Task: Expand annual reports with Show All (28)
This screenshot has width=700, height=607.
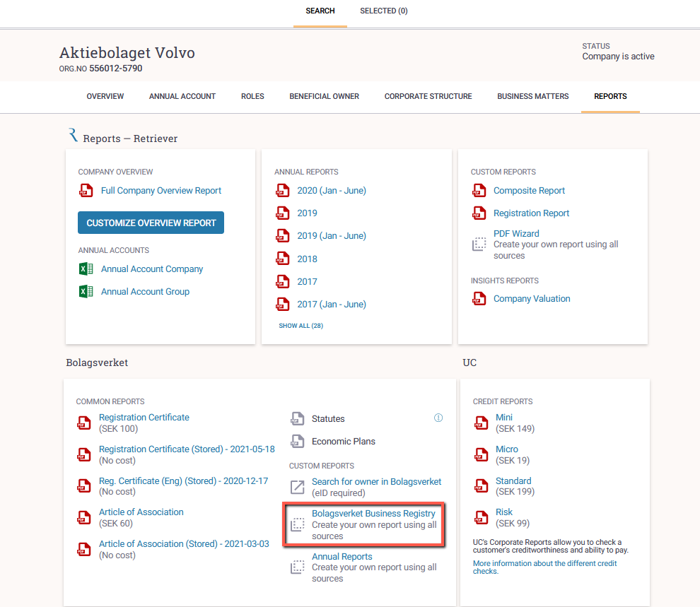Action: pos(301,326)
